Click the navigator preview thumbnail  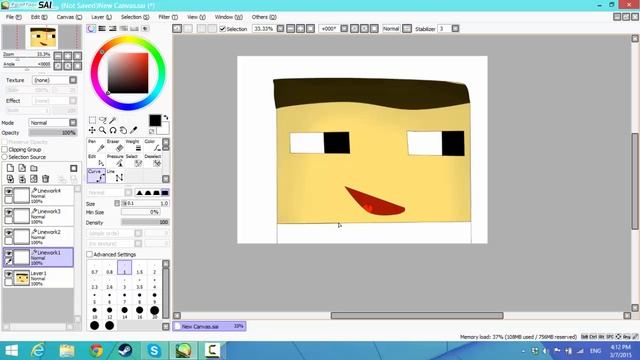tap(42, 37)
